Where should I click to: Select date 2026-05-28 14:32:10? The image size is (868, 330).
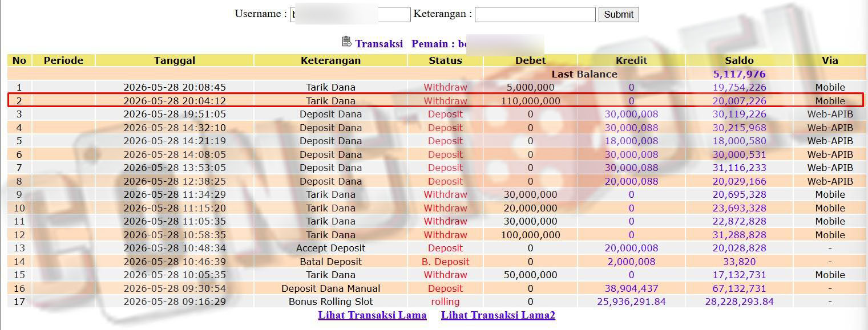click(x=175, y=128)
